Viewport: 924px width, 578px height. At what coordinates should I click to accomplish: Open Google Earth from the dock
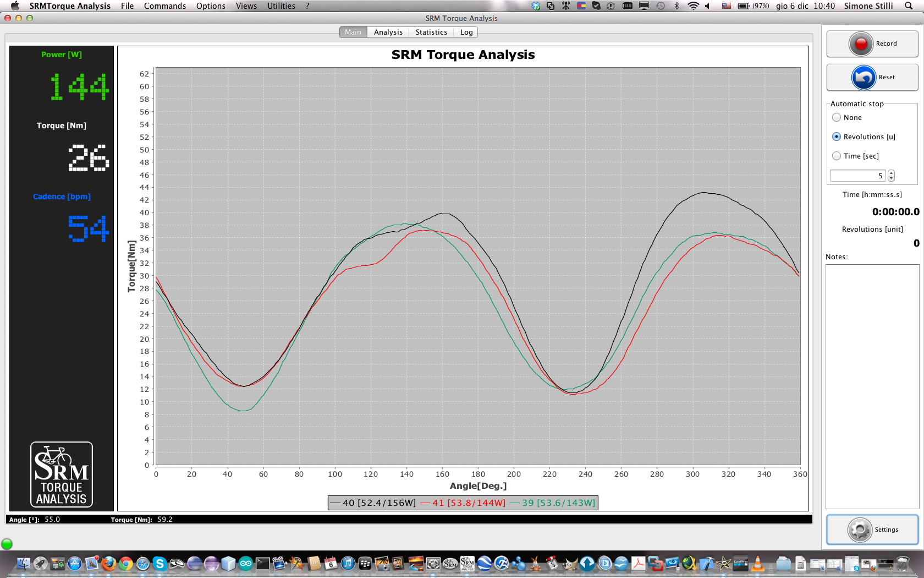[485, 563]
